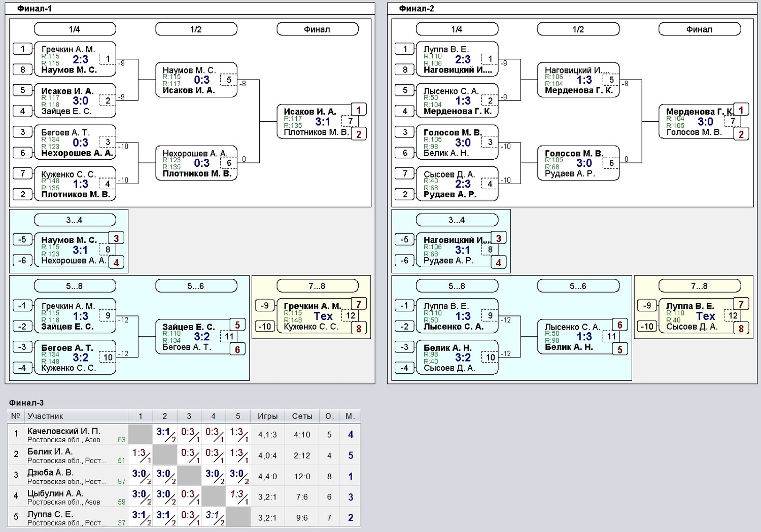This screenshot has width=761, height=532.
Task: Open final match Исаков И. А. vs Плотников
Action: point(317,121)
